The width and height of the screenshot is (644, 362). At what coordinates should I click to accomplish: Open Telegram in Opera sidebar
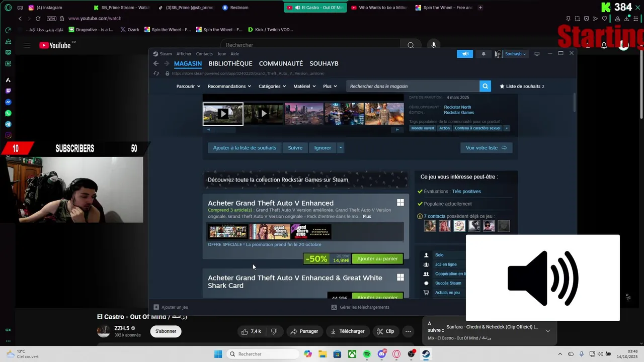click(8, 124)
